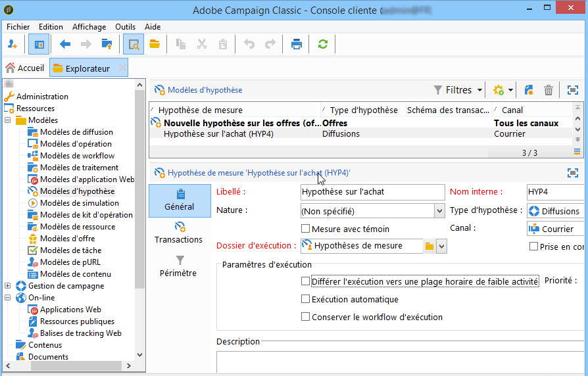
Task: Open the Transactions section tab
Action: point(178,233)
